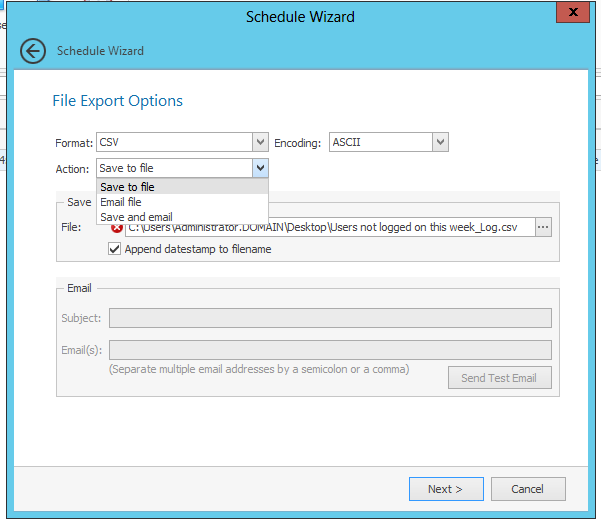Go back using the back arrow icon

point(33,51)
